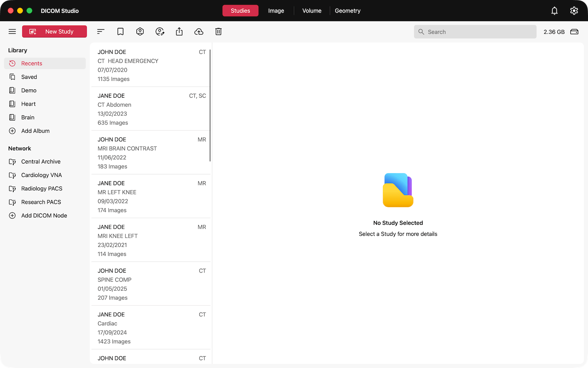This screenshot has height=368, width=588.
Task: Open the settings gear
Action: click(574, 11)
